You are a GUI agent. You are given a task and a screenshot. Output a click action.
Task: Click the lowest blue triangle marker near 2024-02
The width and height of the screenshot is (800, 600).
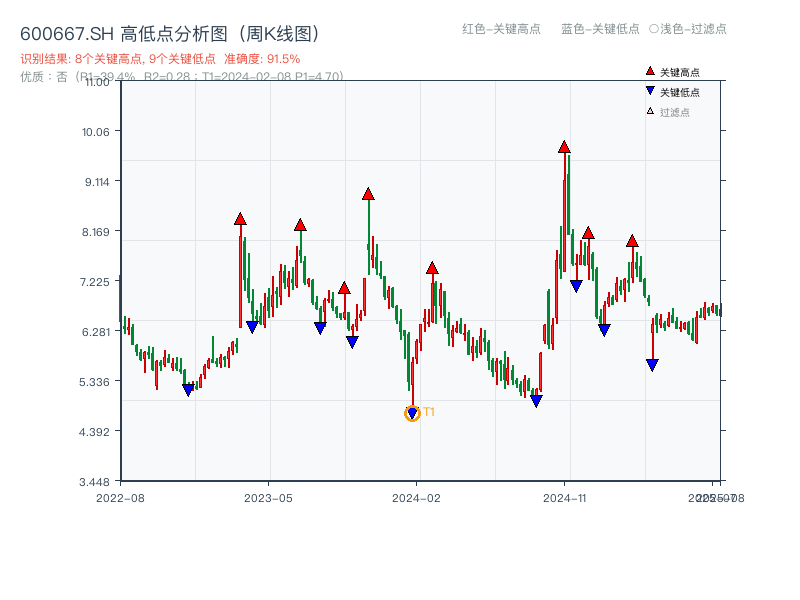412,411
